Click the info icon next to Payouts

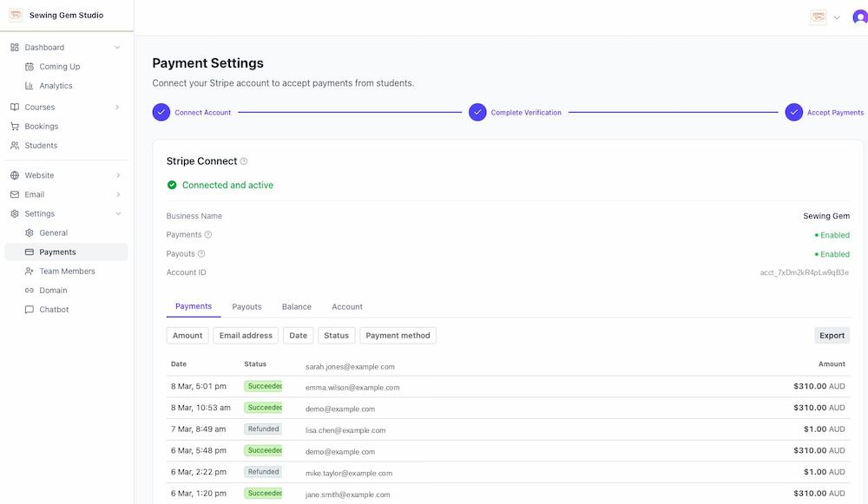tap(202, 253)
